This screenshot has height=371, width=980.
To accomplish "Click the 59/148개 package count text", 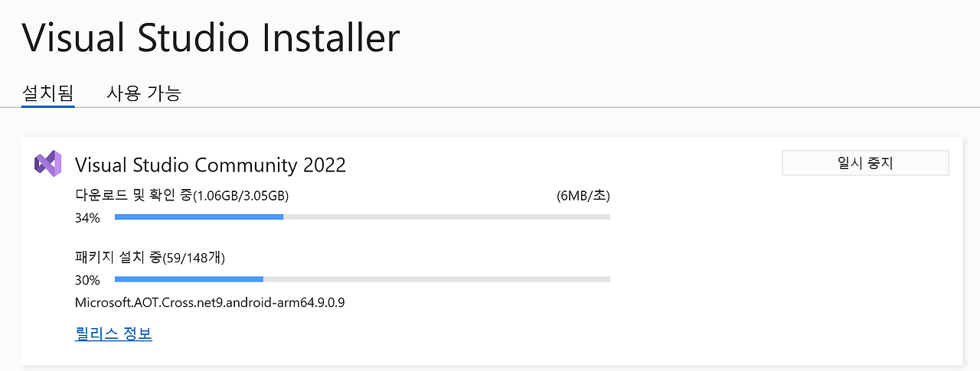I will [x=194, y=258].
